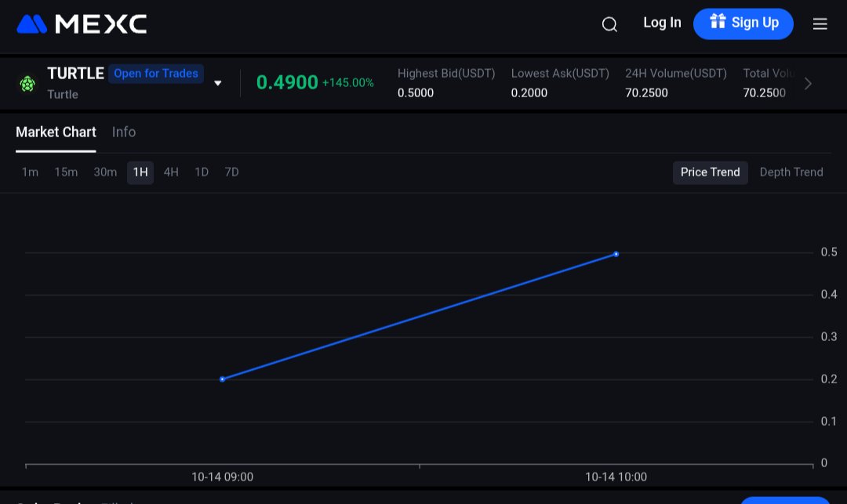Click the 10-14 09:00 data point
The width and height of the screenshot is (847, 504).
222,379
